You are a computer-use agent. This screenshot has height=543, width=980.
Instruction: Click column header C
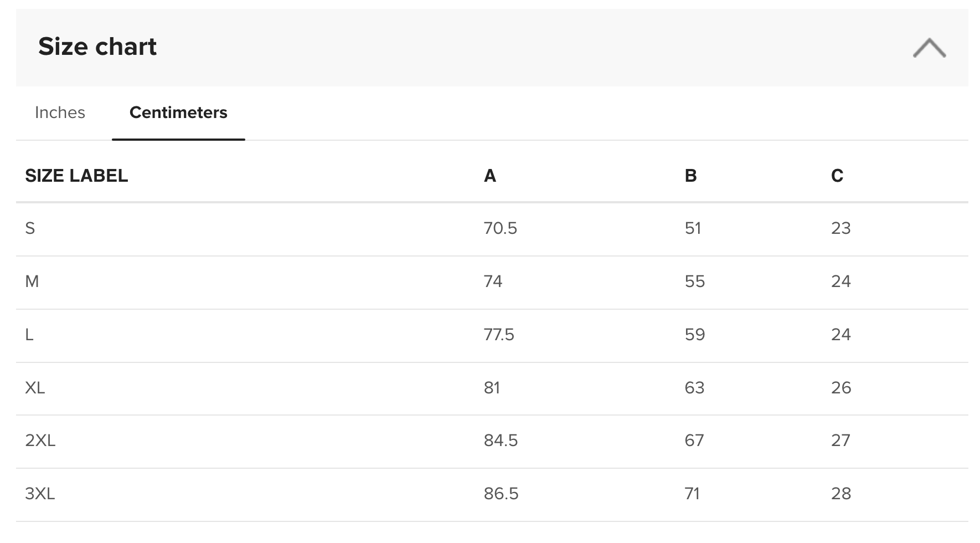click(x=837, y=176)
